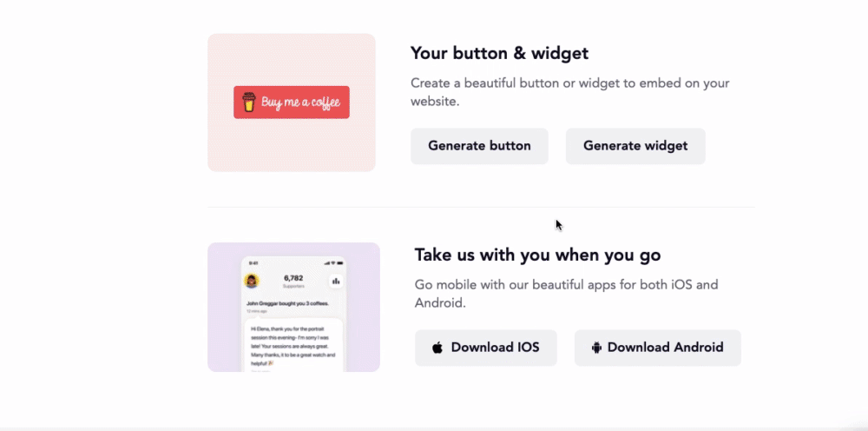Image resolution: width=868 pixels, height=431 pixels.
Task: Click the Apple logo icon
Action: tap(437, 348)
